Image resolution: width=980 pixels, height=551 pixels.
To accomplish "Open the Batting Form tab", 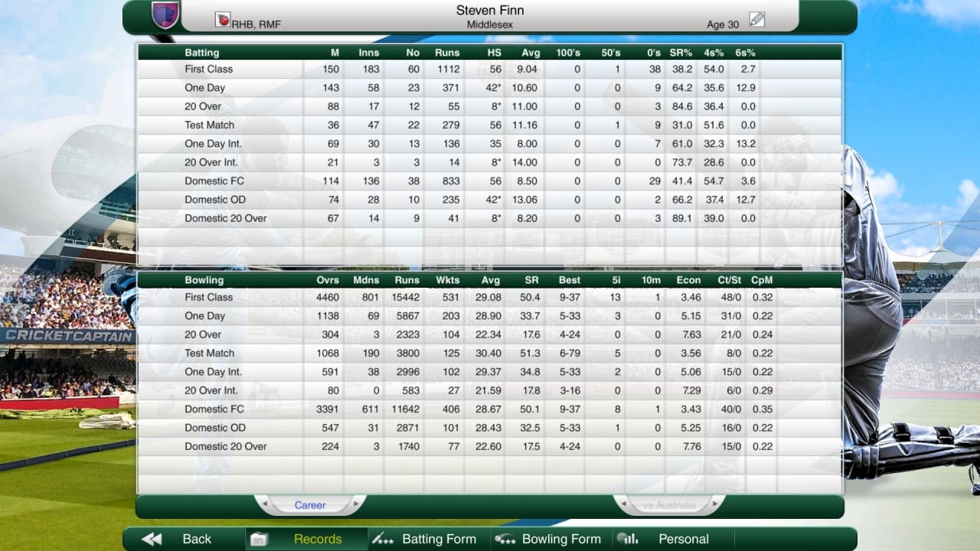I will click(439, 539).
